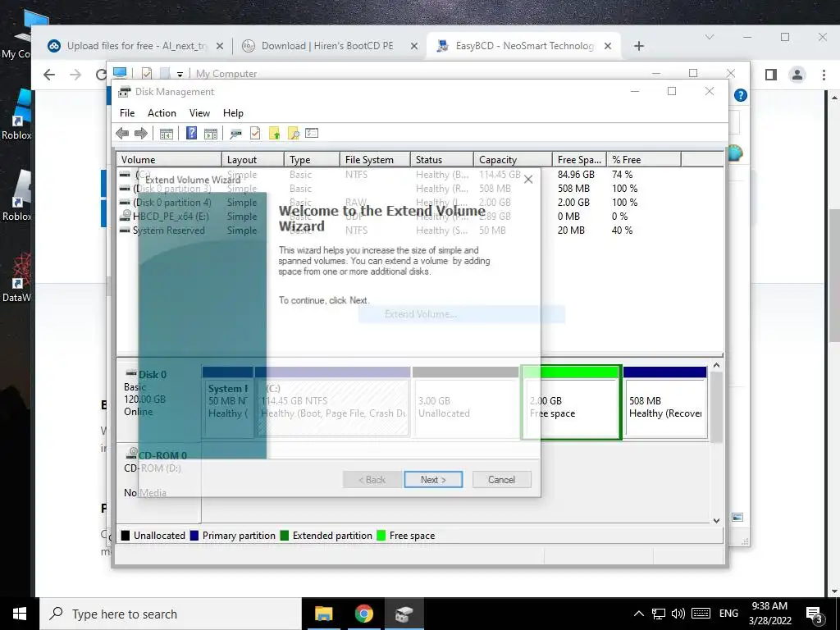Cancel the Extend Volume Wizard
This screenshot has height=630, width=840.
pos(501,479)
